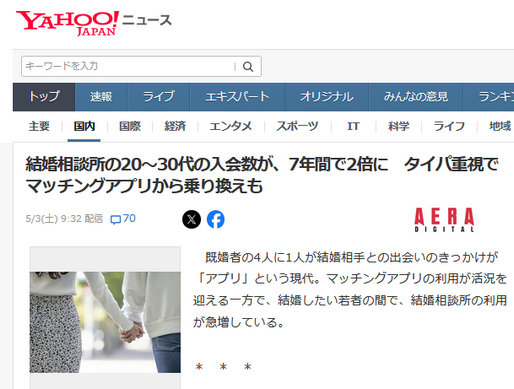Switch to the 速報 tab
The image size is (514, 389).
(101, 97)
